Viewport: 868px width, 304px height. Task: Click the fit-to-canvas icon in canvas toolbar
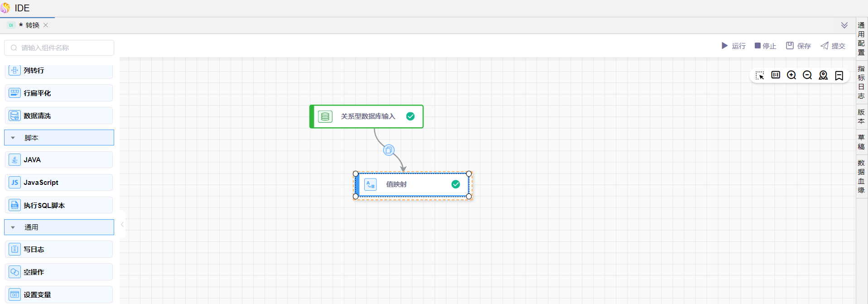(x=776, y=75)
